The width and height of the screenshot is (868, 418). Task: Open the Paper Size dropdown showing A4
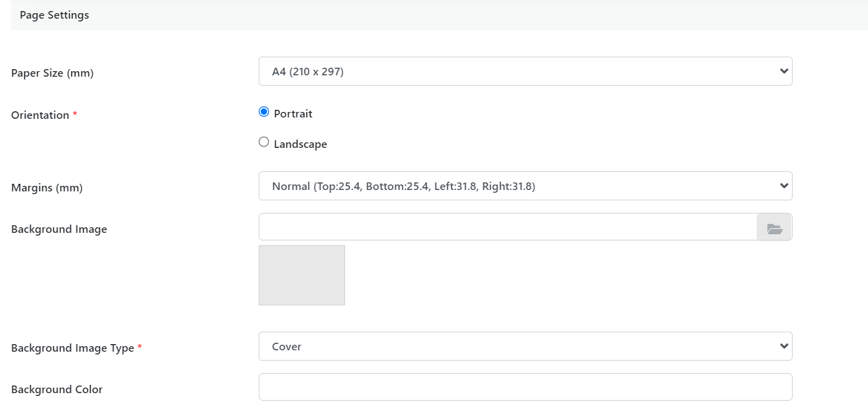click(x=525, y=71)
